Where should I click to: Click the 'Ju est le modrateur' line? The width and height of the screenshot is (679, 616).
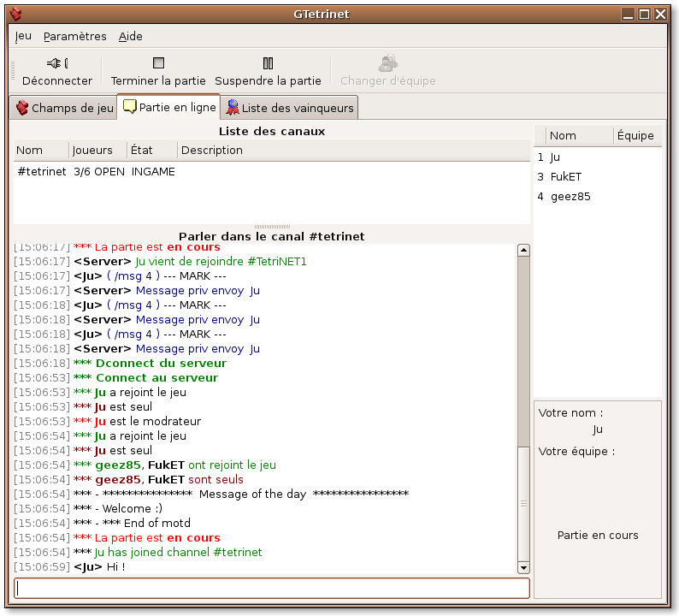pos(108,422)
